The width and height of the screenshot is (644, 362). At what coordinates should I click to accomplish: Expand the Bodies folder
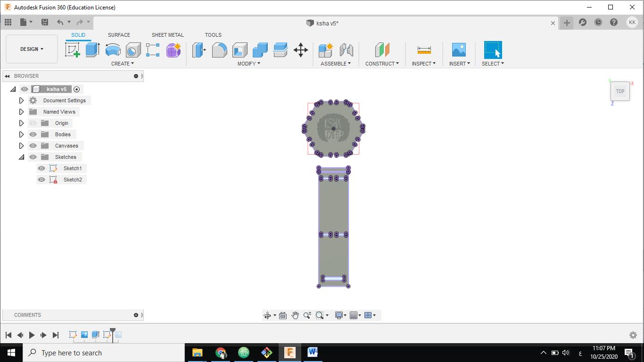click(x=21, y=134)
